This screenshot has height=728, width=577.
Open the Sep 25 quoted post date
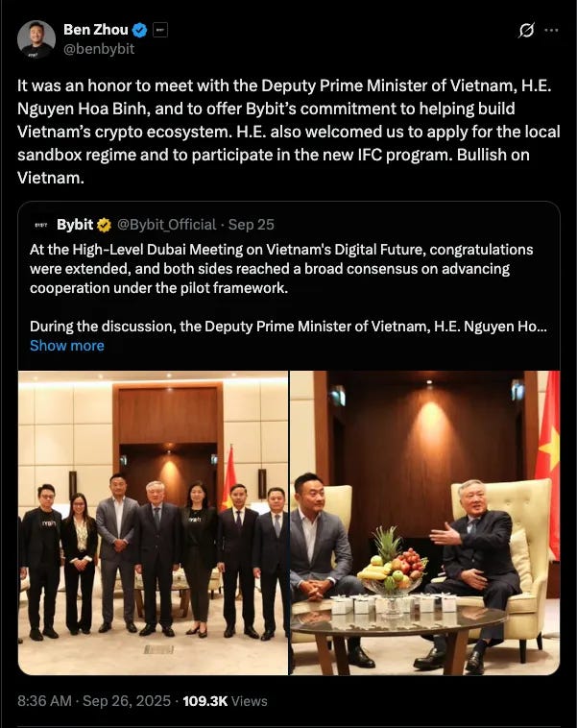click(252, 225)
